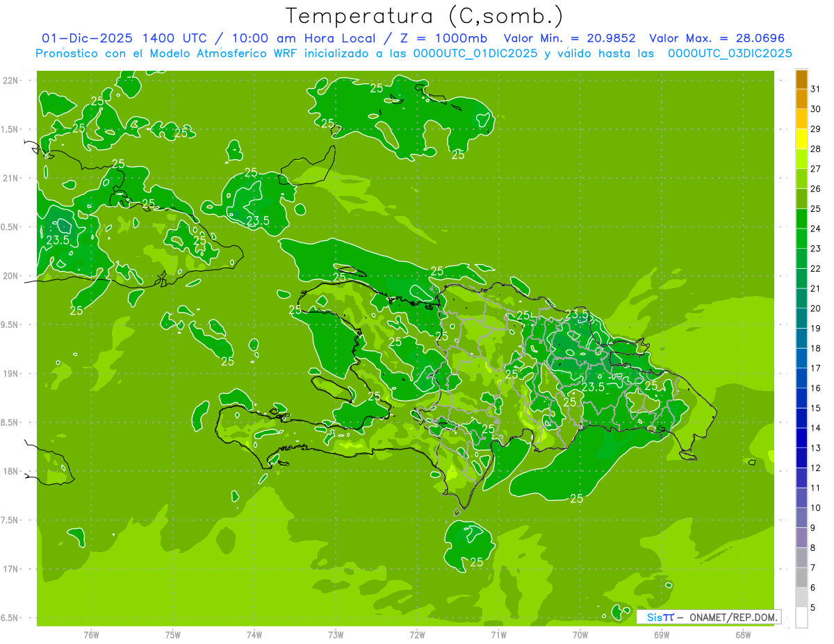834x644 pixels.
Task: Click the '20N' latitude label
Action: pos(11,276)
